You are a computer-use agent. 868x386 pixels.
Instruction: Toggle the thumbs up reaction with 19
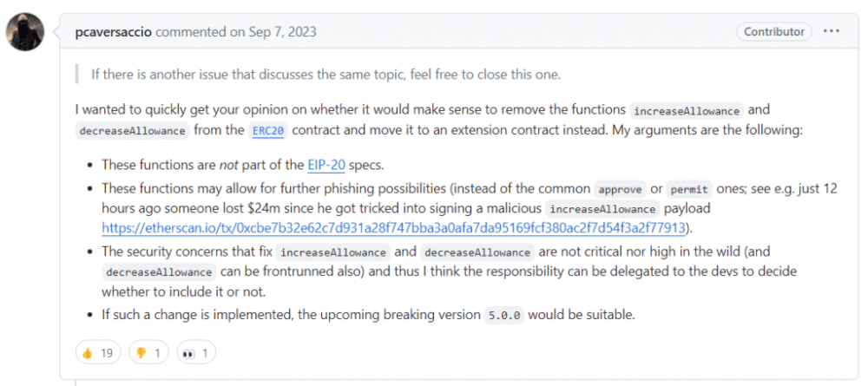98,353
